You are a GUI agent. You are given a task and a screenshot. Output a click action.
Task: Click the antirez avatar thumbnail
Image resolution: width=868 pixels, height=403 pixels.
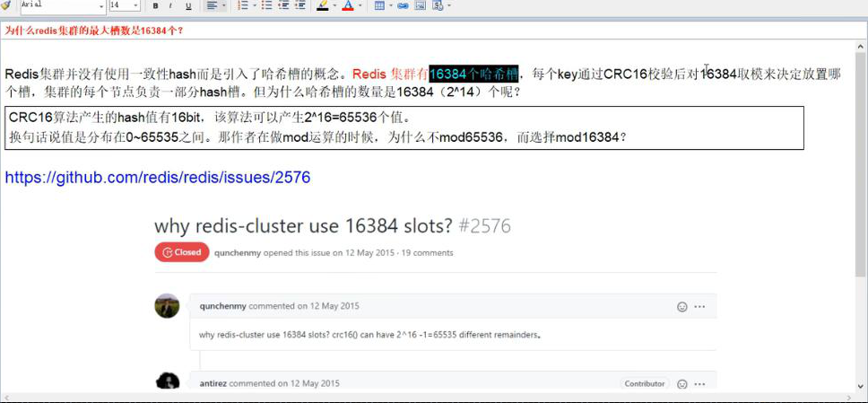167,382
